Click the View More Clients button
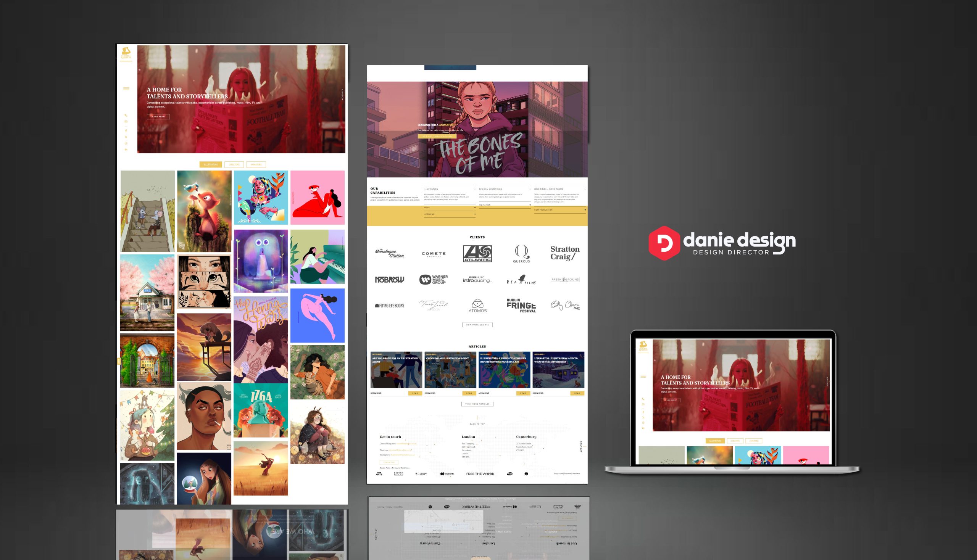Image resolution: width=977 pixels, height=560 pixels. tap(477, 325)
